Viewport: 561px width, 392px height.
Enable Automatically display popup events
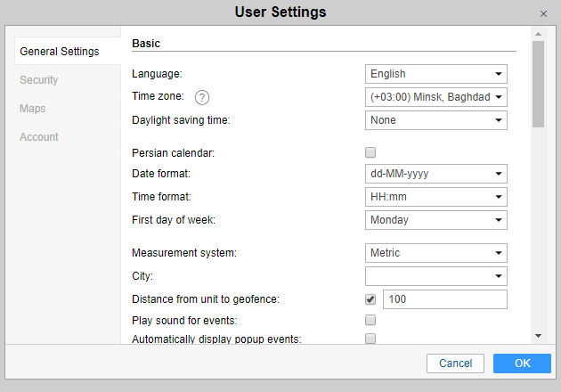[x=370, y=339]
